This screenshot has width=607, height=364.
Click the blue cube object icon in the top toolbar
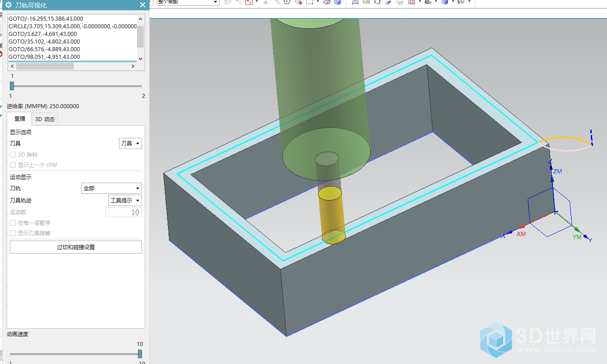337,2
